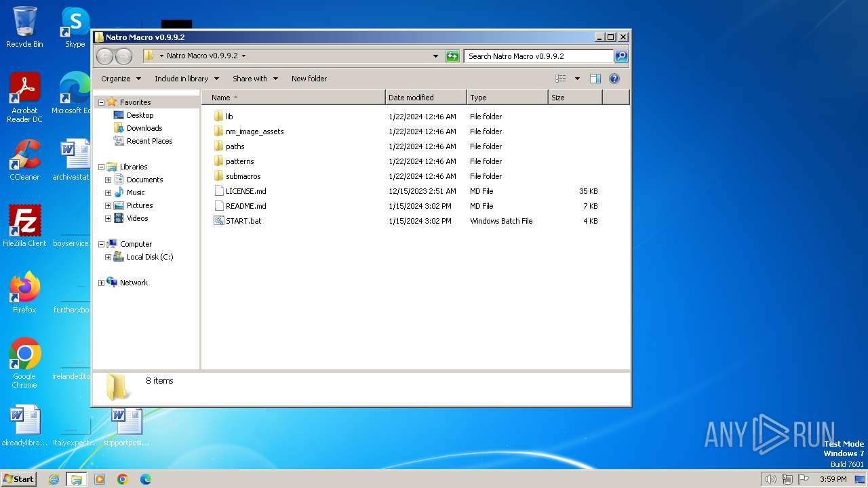Viewport: 868px width, 488px height.
Task: Select the archivestat Word document on desktop
Action: pyautogui.click(x=71, y=160)
